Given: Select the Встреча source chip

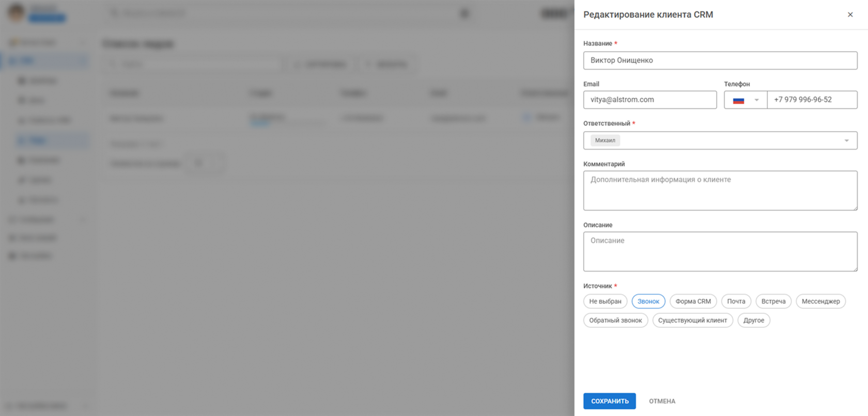Looking at the screenshot, I should (773, 301).
